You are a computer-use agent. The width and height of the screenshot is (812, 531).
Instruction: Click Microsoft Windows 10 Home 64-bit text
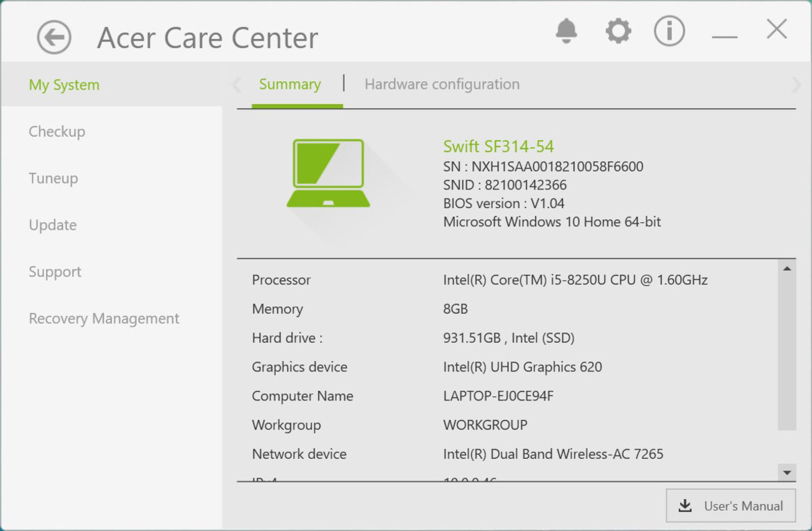coord(552,221)
